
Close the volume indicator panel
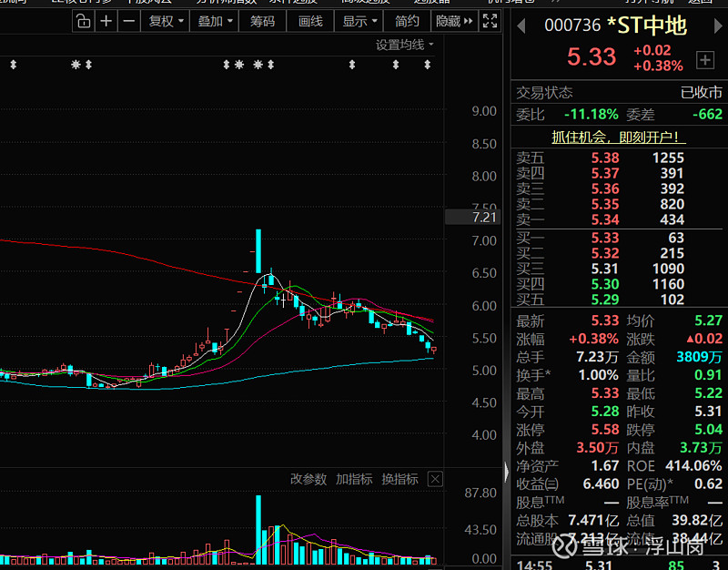435,479
